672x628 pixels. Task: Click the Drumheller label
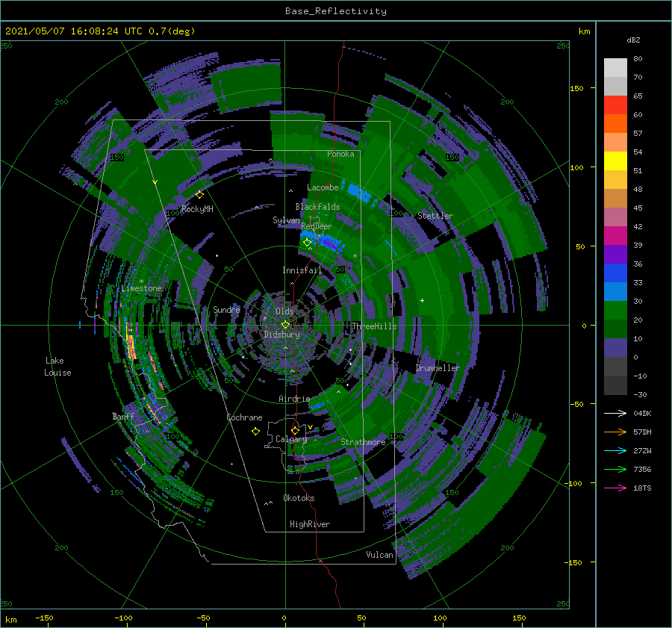(x=438, y=368)
